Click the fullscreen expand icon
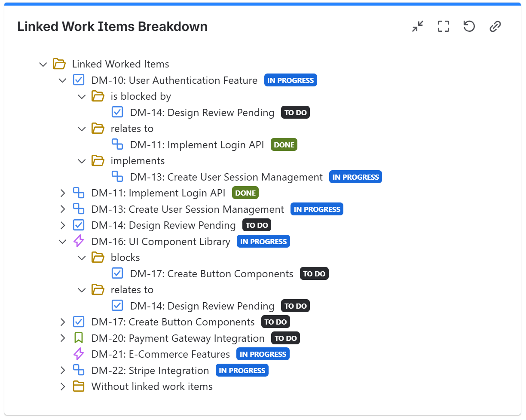The width and height of the screenshot is (526, 420). 443,27
